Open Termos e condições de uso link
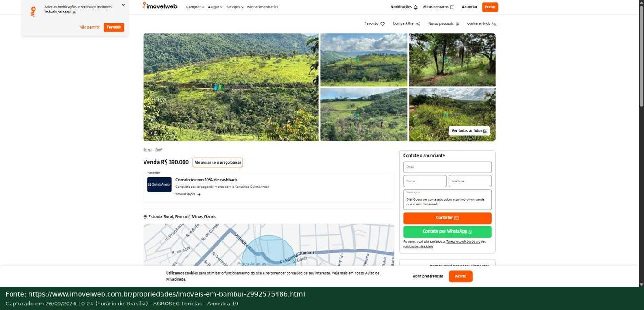This screenshot has width=644, height=310. (x=463, y=242)
